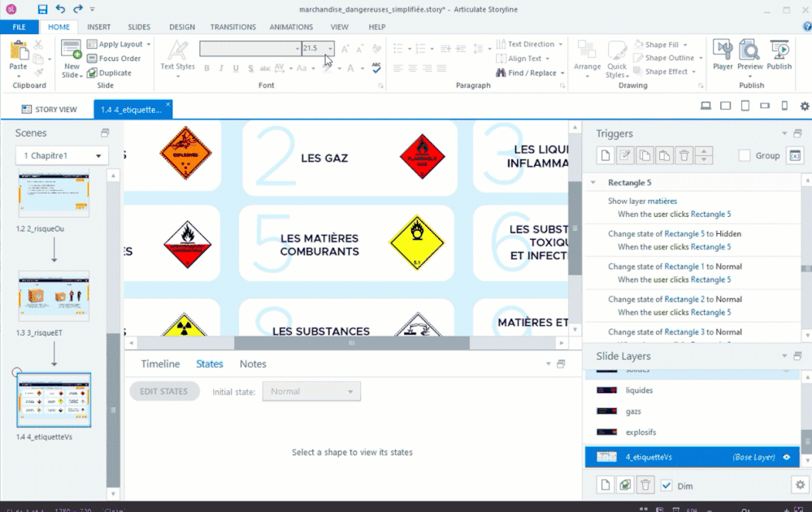Open slide layer properties gear

(799, 485)
